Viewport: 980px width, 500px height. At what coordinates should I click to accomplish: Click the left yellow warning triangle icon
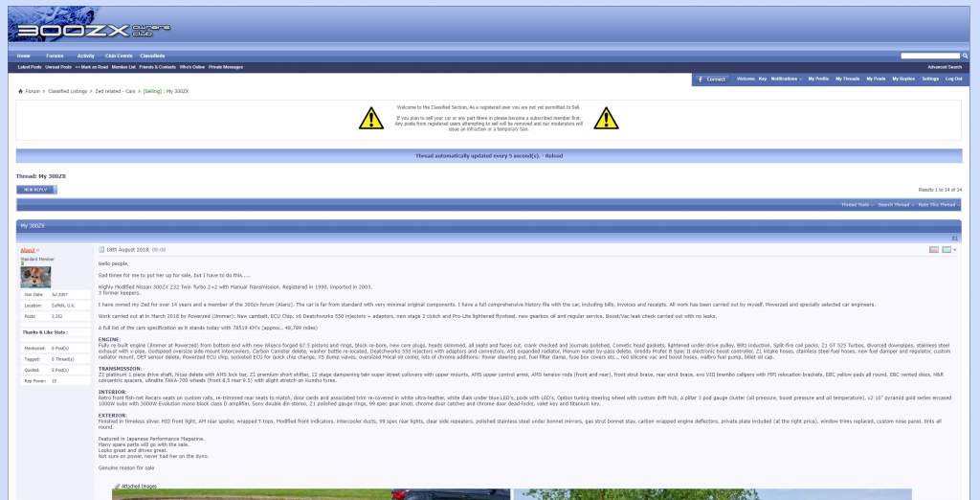[x=370, y=118]
